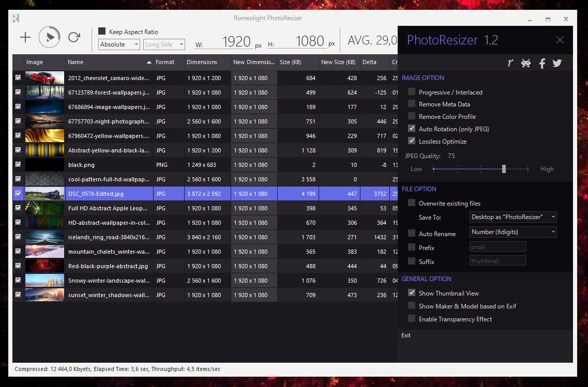
Task: Sort by the New Size (KB) column header
Action: (339, 62)
